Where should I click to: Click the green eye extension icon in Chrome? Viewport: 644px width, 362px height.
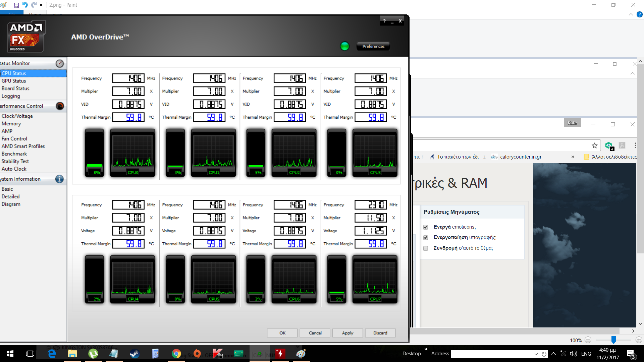[x=609, y=145]
